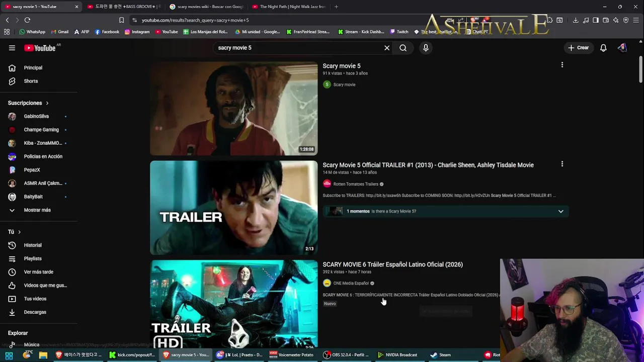The width and height of the screenshot is (644, 362).
Task: Switch to OBS 32.0.4 taskbar window
Action: coord(346,355)
